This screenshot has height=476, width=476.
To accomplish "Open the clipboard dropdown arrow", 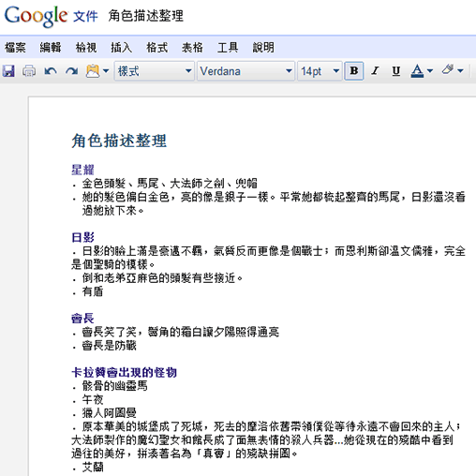I will click(106, 71).
